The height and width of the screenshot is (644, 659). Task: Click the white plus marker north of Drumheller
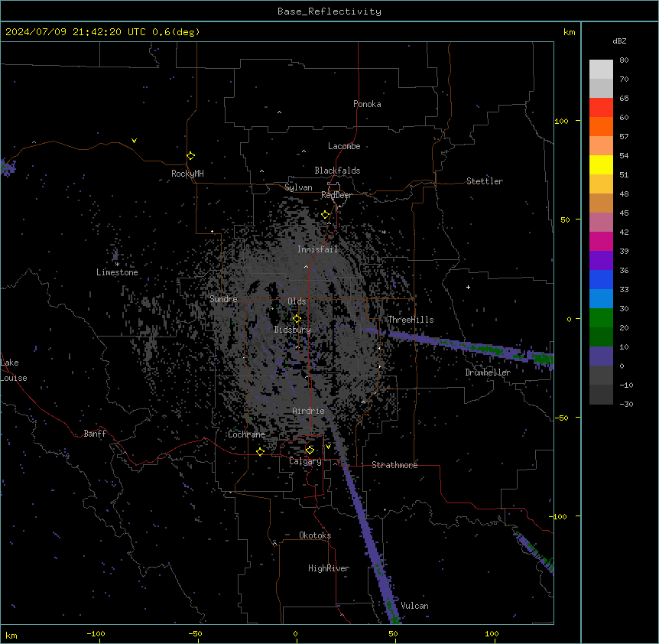coord(468,287)
